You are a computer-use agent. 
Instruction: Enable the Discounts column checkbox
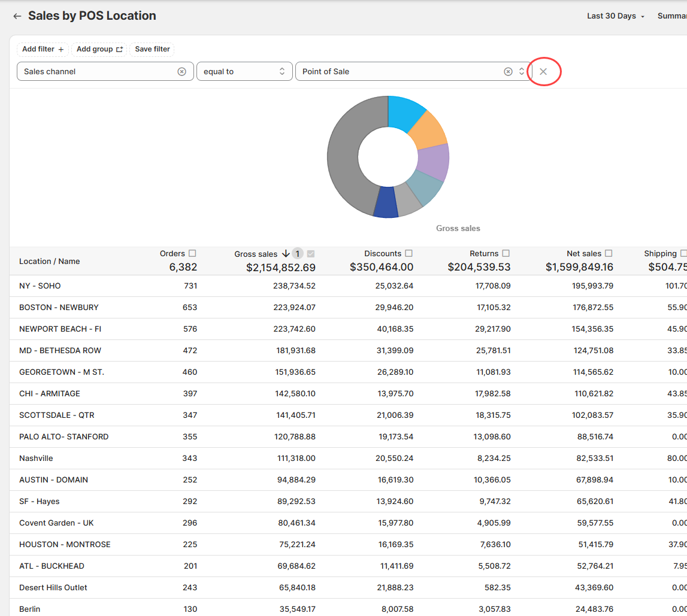(408, 253)
